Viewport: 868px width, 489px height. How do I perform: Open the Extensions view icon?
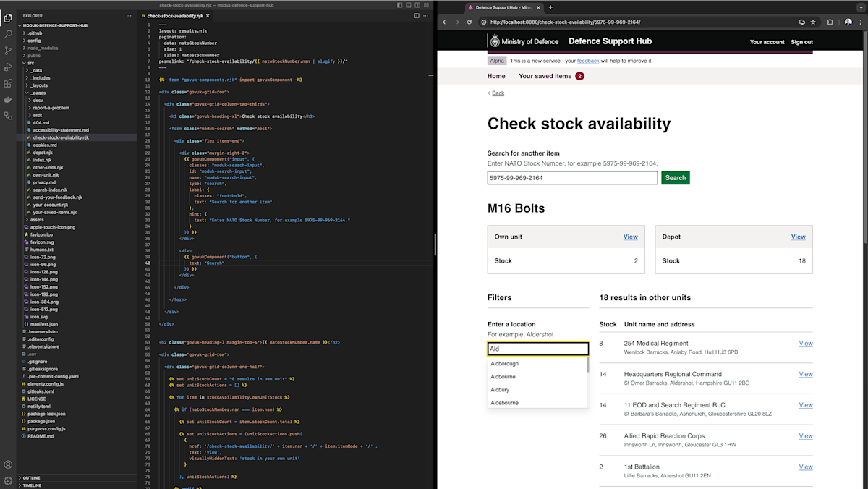(8, 82)
